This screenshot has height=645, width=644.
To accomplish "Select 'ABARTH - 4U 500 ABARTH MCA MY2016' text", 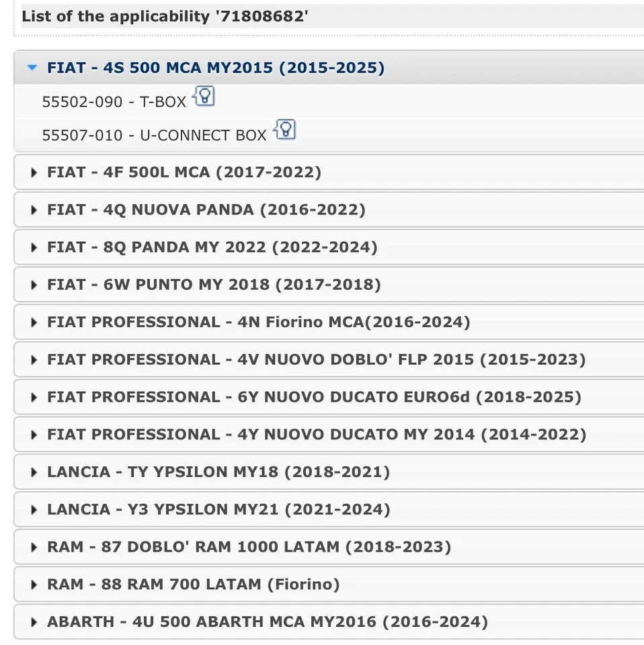I will pos(212,621).
